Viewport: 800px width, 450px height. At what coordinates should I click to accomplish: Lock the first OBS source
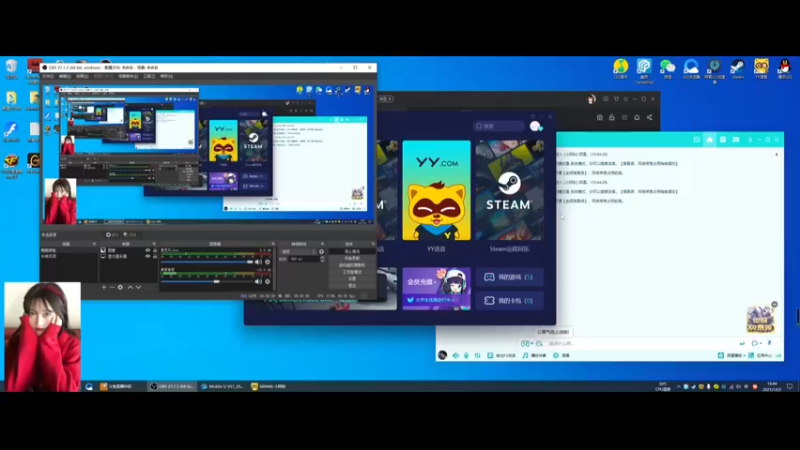(x=155, y=251)
